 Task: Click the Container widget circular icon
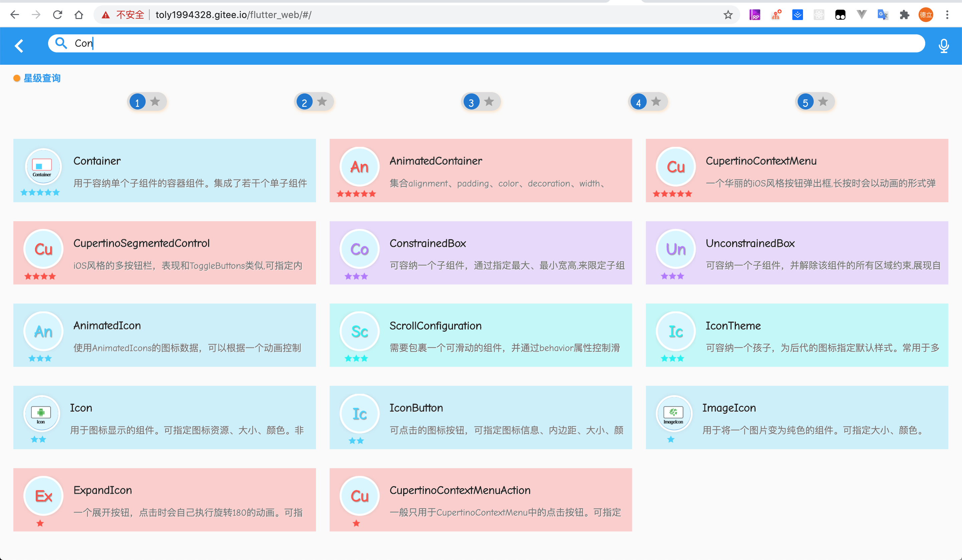click(43, 167)
